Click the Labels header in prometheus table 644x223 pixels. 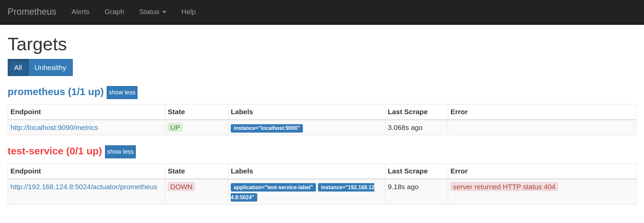[x=242, y=112]
